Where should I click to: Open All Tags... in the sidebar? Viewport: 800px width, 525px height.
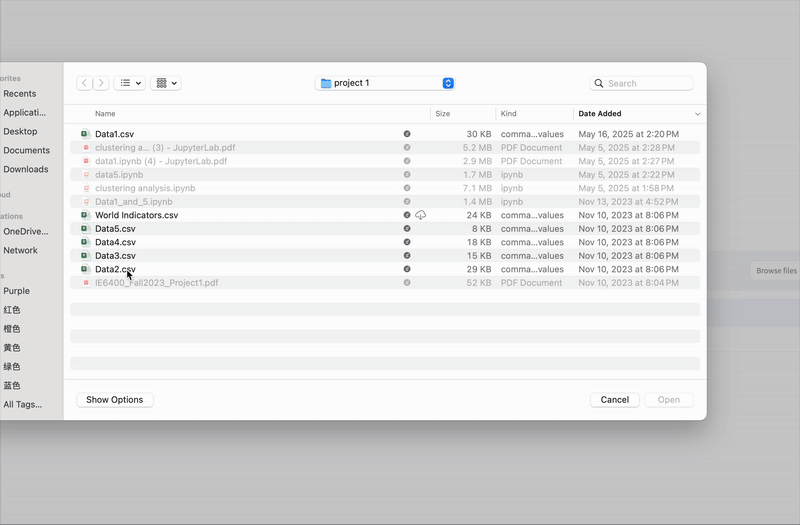coord(22,405)
